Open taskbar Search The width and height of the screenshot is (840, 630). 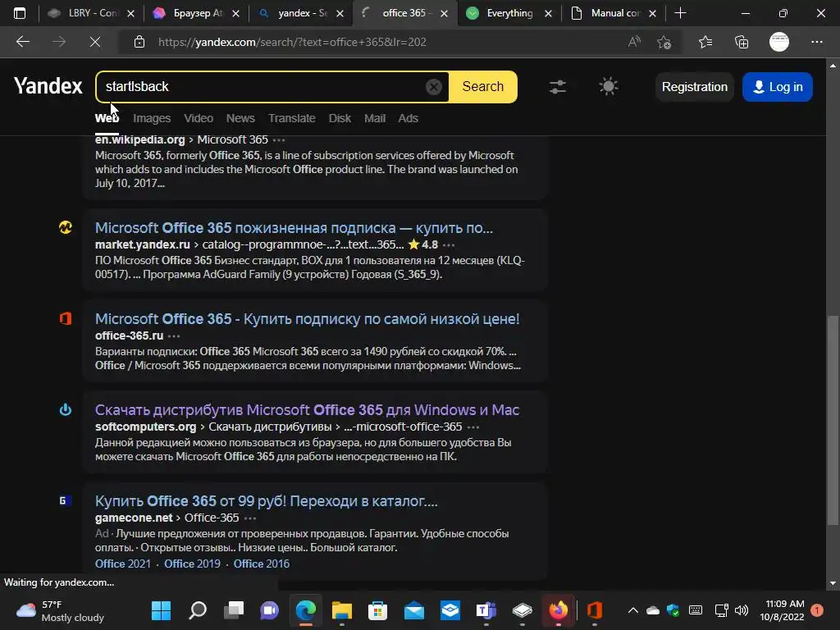coord(198,610)
